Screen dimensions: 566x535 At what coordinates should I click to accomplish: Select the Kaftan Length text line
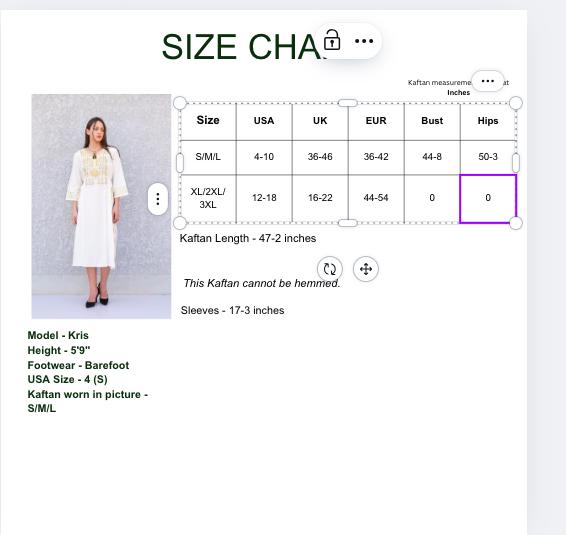click(248, 238)
